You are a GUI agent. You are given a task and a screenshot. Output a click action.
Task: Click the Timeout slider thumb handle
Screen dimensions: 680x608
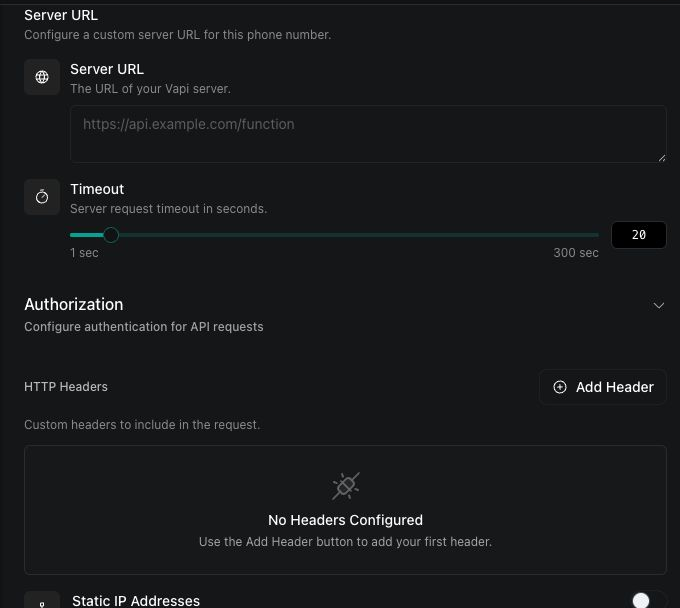(111, 235)
